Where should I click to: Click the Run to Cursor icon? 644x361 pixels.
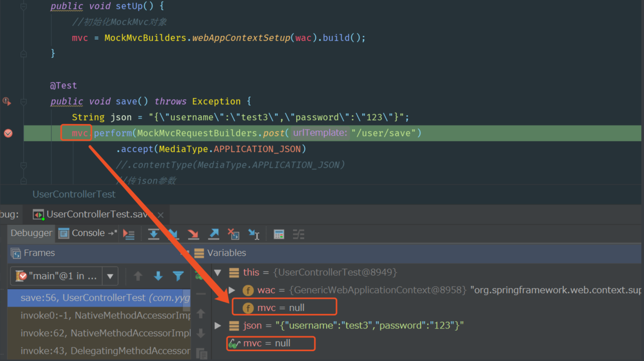pyautogui.click(x=254, y=234)
